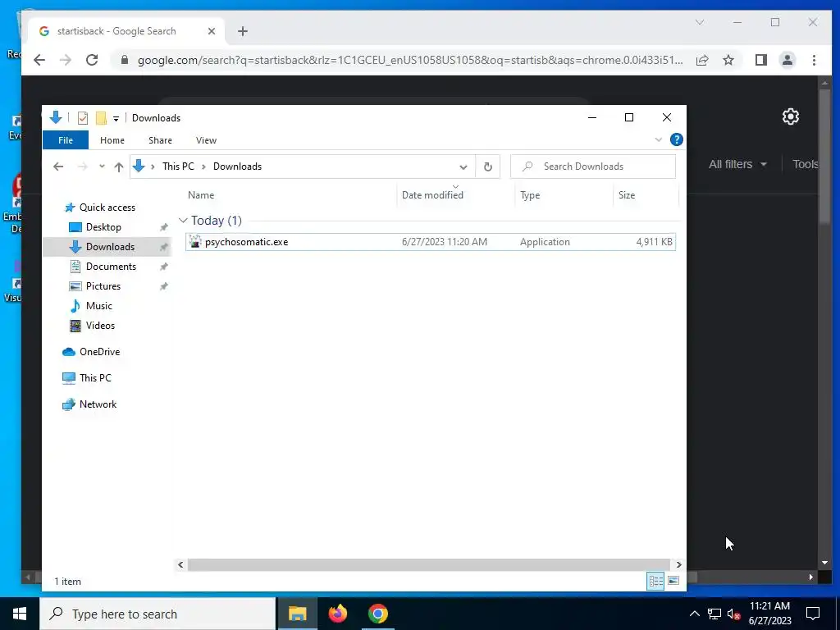Select Network in navigation pane
The width and height of the screenshot is (840, 630).
click(x=98, y=404)
